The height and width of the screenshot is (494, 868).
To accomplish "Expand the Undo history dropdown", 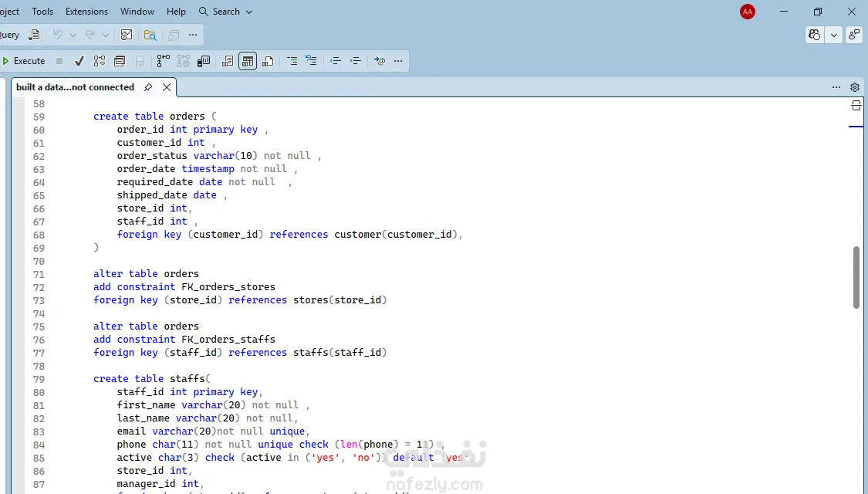I will (x=73, y=35).
